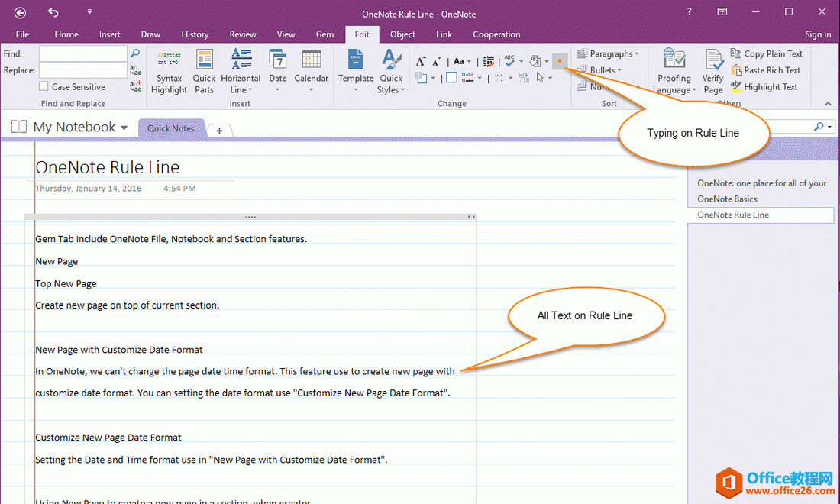Open the Cooperation ribbon tab

[496, 34]
